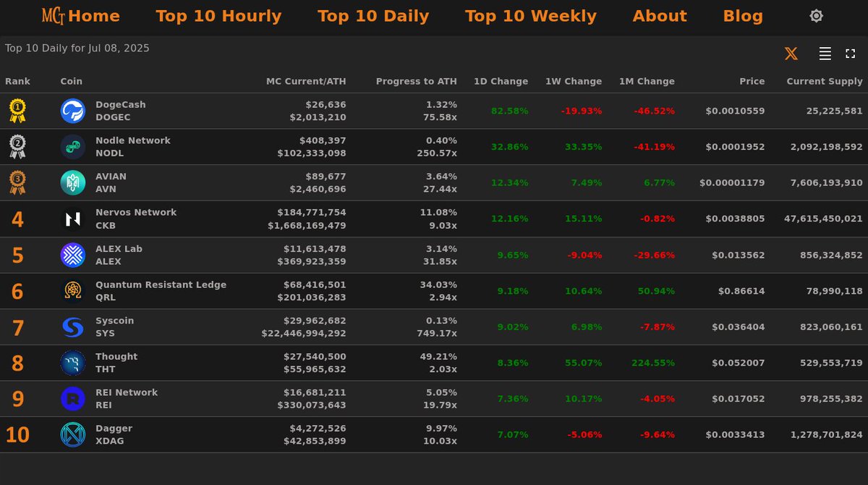Viewport: 868px width, 485px height.
Task: Sort by the Price column header
Action: [x=752, y=82]
